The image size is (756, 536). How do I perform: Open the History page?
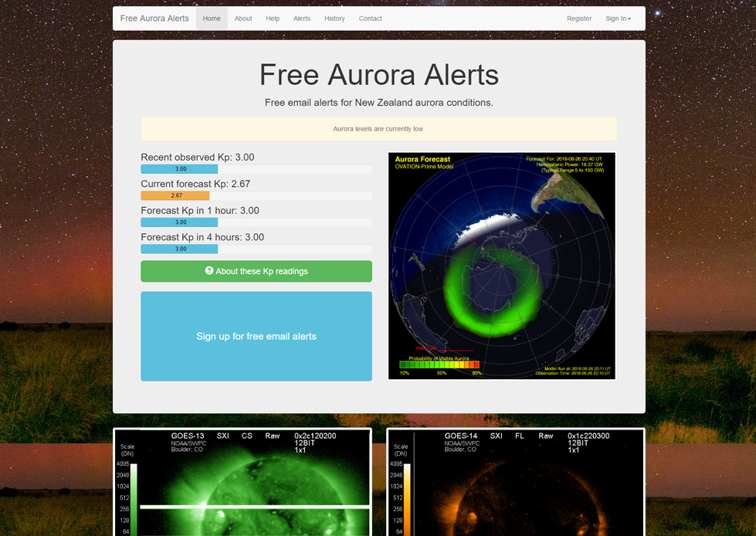click(x=334, y=18)
